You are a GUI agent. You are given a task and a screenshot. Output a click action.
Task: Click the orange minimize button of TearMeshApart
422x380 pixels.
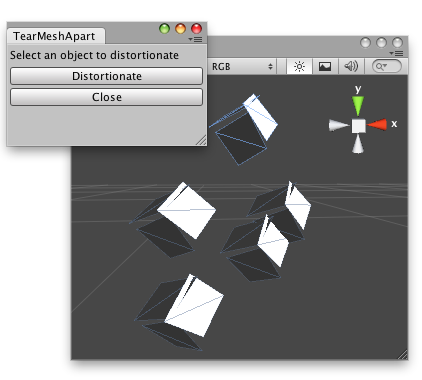pyautogui.click(x=180, y=29)
